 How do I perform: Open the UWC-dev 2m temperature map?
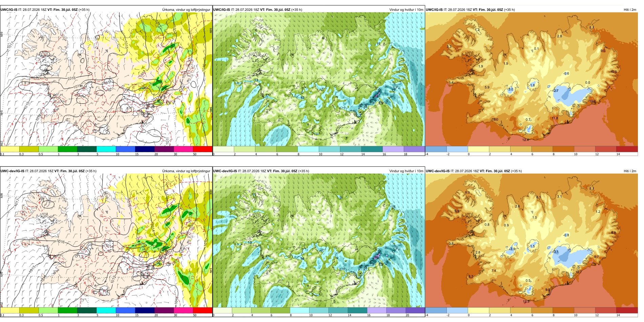[x=531, y=241]
